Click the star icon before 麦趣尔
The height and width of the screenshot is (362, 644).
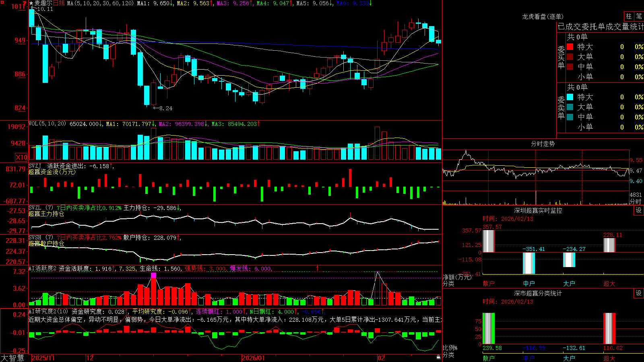point(31,3)
